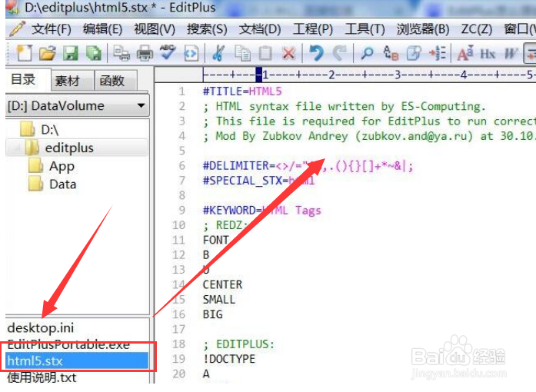Select desktop.ini in the file list
The height and width of the screenshot is (392, 536).
point(40,327)
